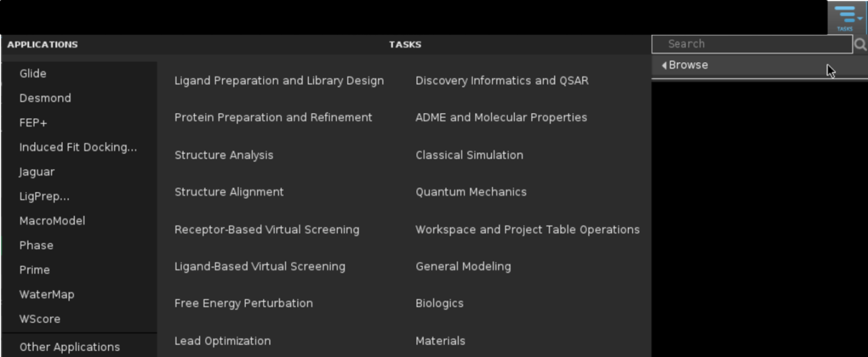Launch Desmond from applications list

pyautogui.click(x=45, y=98)
